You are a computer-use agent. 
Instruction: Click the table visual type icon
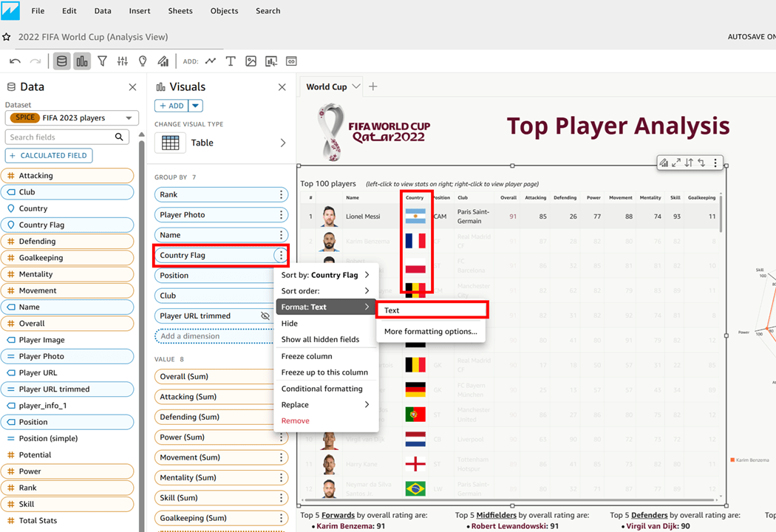pyautogui.click(x=170, y=143)
